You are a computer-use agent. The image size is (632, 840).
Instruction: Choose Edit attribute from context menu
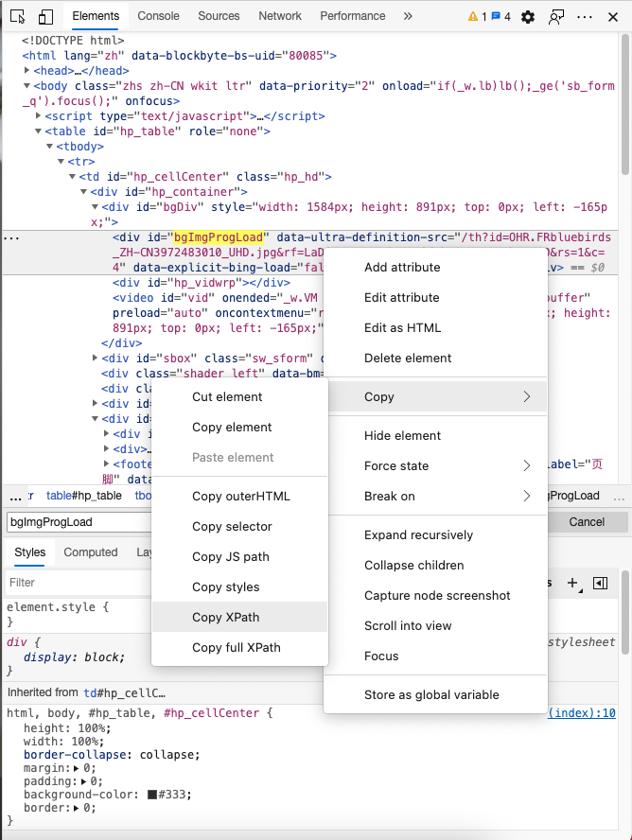click(435, 297)
